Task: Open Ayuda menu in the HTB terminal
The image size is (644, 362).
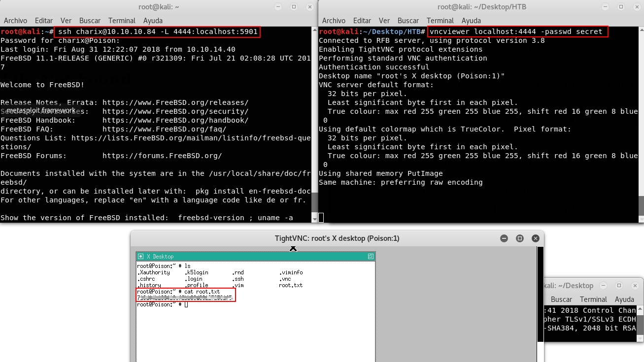Action: click(x=471, y=21)
